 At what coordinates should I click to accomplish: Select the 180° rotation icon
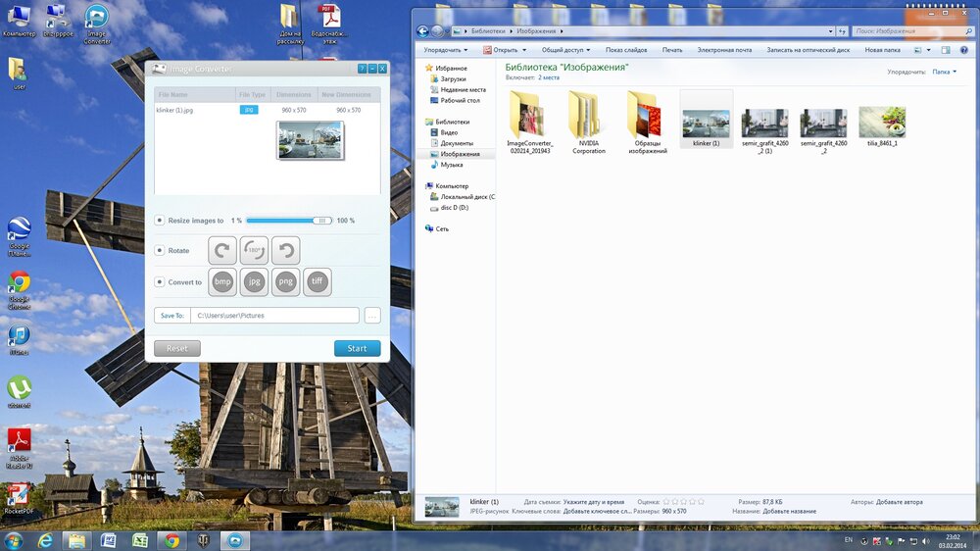(x=254, y=250)
